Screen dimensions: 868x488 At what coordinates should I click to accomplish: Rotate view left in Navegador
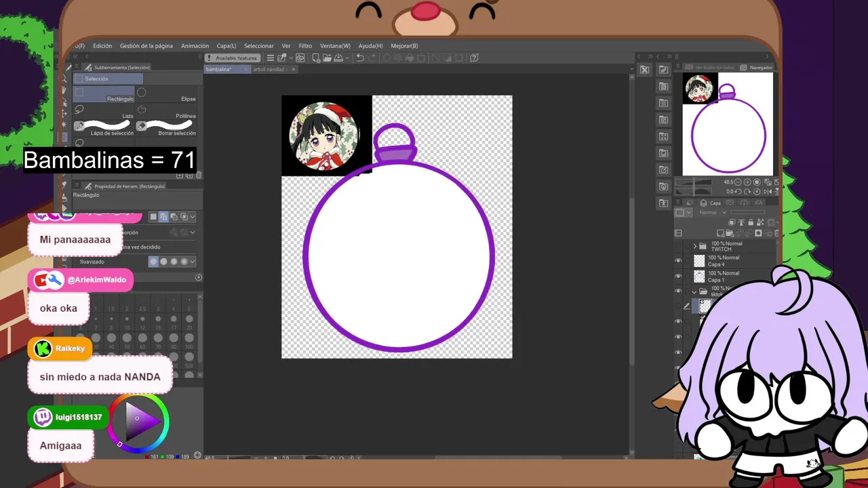tap(738, 192)
